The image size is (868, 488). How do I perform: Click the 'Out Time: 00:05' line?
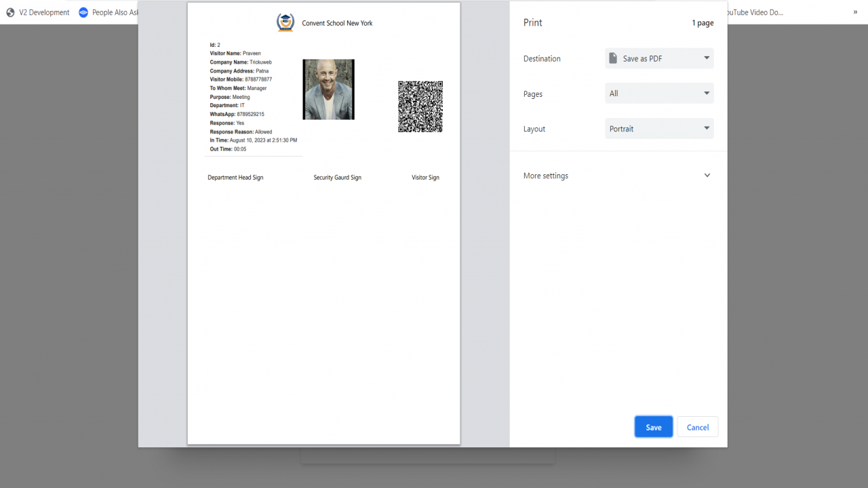point(228,149)
